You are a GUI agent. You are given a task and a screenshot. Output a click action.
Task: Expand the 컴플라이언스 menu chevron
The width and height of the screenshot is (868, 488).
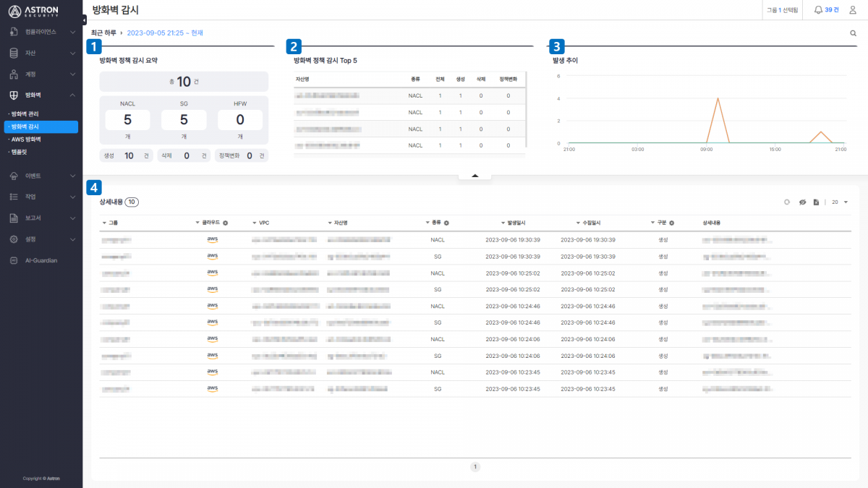[x=73, y=32]
